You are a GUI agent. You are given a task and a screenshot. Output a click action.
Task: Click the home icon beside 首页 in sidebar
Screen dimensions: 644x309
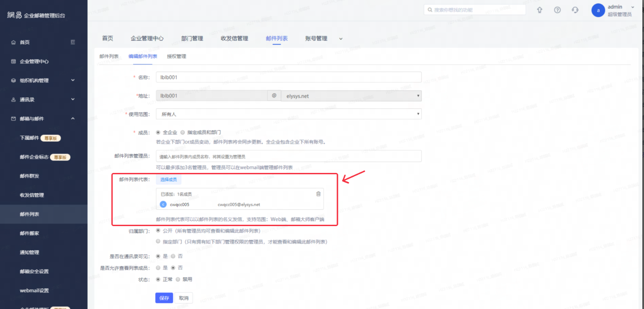[x=13, y=42]
